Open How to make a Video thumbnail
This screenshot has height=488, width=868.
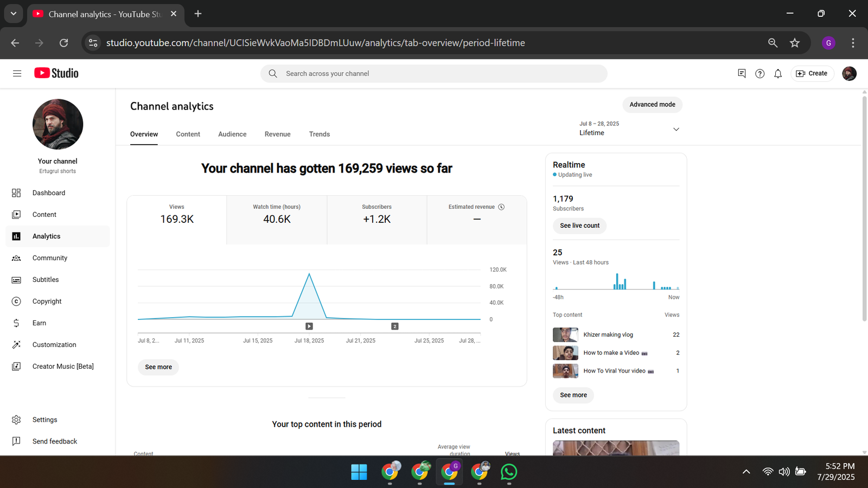(x=565, y=353)
